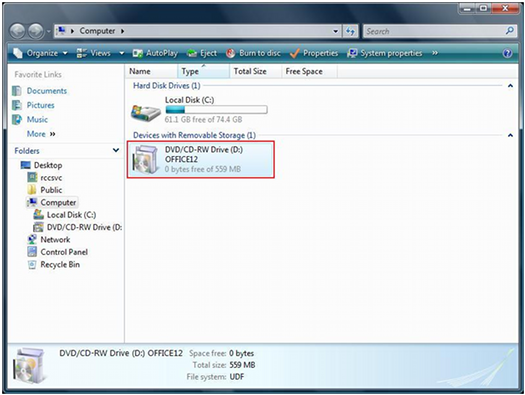
Task: Click Burn to disc
Action: 253,53
